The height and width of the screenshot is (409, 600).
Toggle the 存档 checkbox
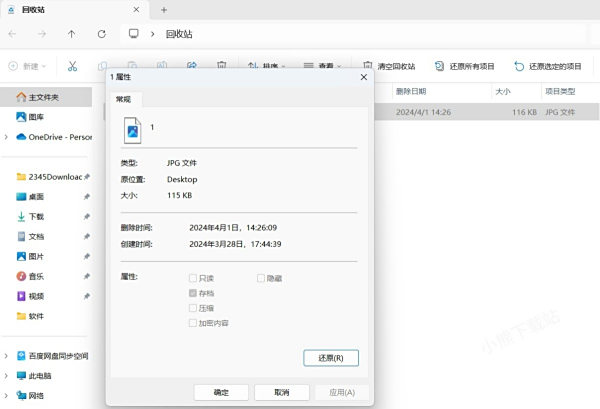pyautogui.click(x=193, y=293)
